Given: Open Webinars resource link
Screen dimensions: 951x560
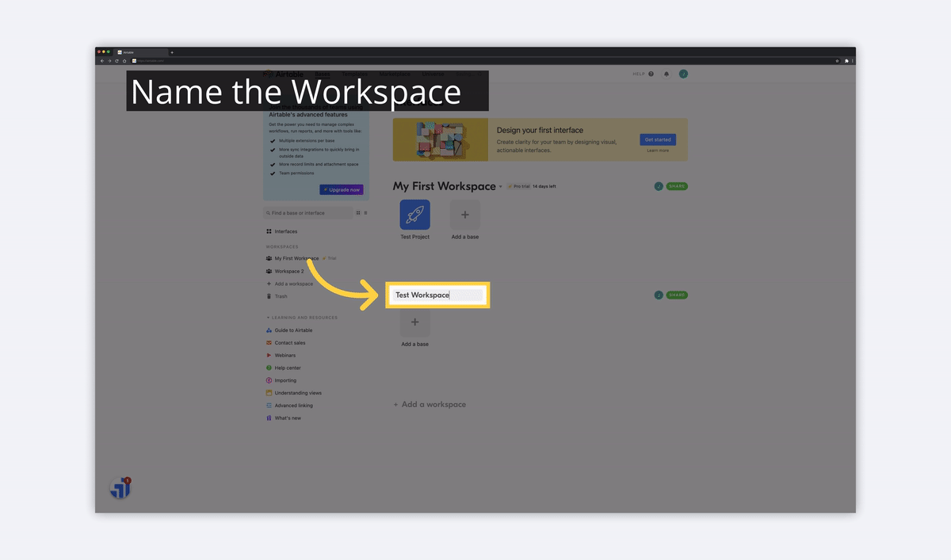Looking at the screenshot, I should (x=281, y=356).
